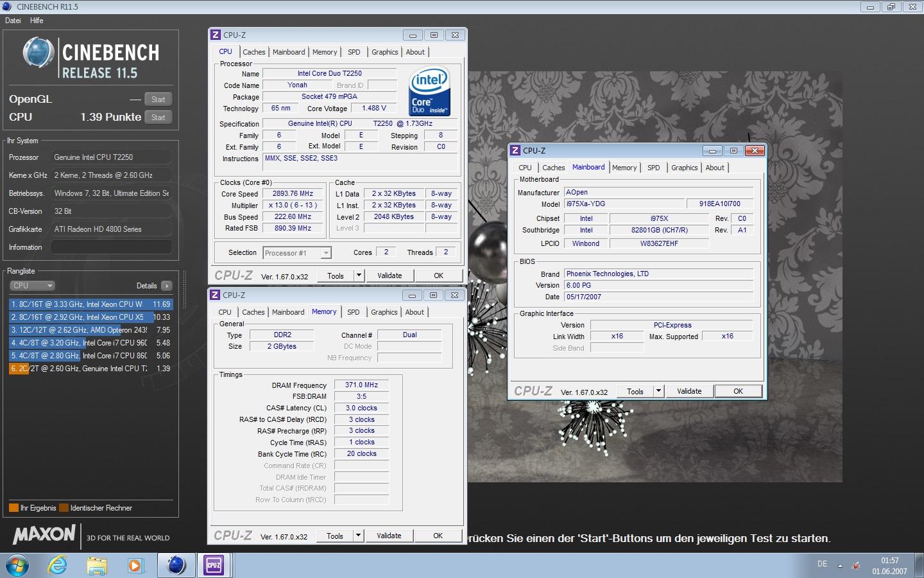Open the CPU ranking filter dropdown
This screenshot has width=924, height=578.
click(32, 286)
